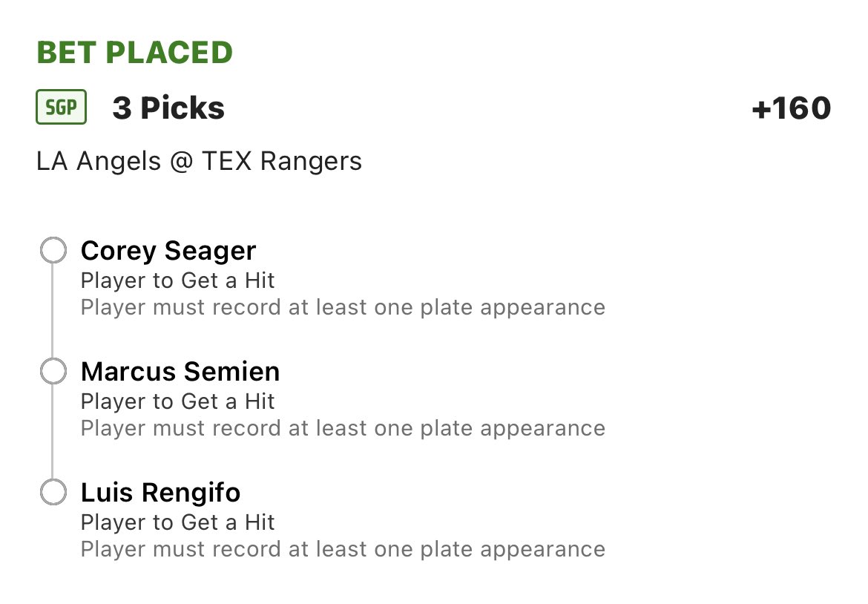Screen dimensions: 868x604
Task: Click the word Picks in the heading
Action: point(183,108)
